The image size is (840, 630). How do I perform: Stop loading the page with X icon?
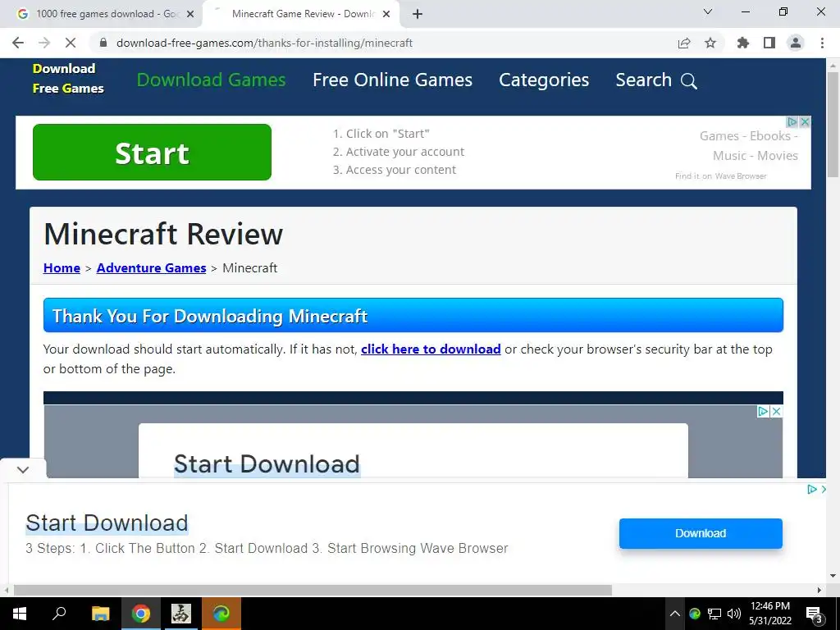(71, 43)
